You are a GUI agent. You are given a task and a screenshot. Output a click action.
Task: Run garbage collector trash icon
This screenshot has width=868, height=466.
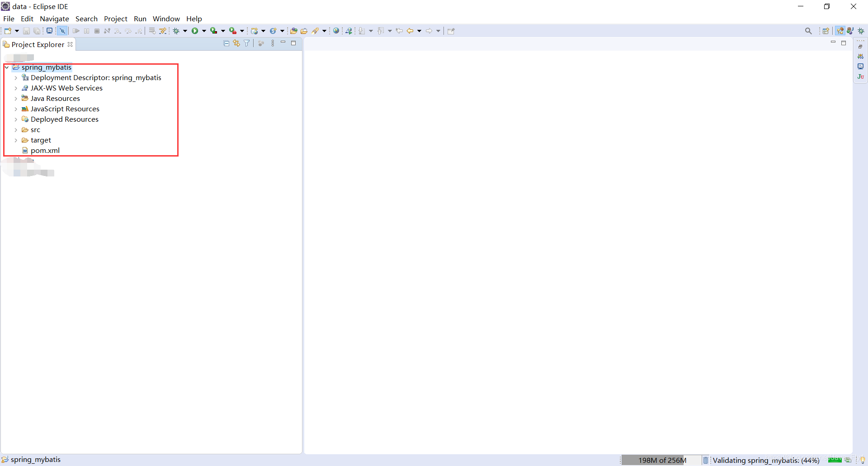(705, 460)
